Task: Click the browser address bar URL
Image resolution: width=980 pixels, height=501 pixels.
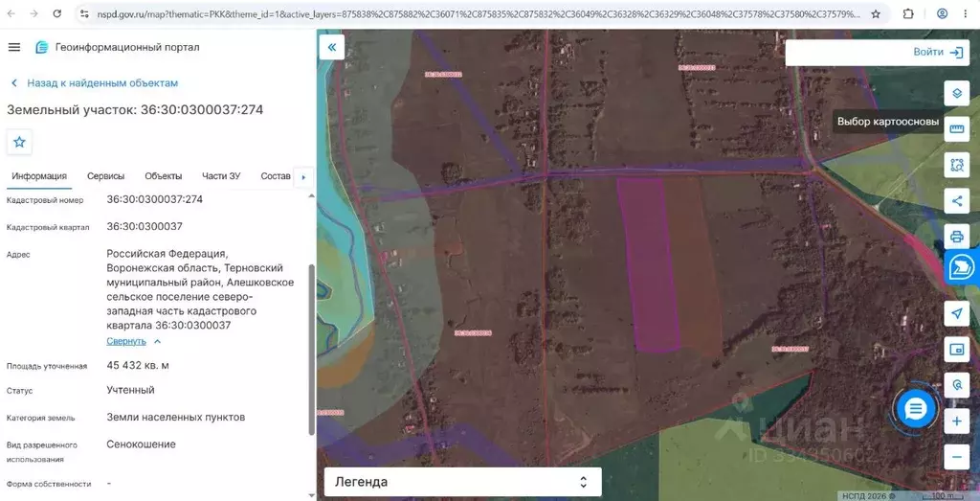Action: tap(479, 13)
